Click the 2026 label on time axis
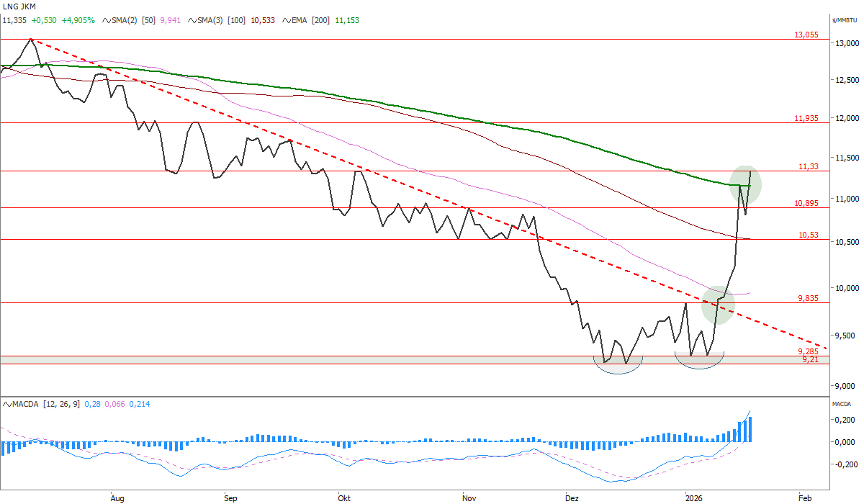Viewport: 864px width, 504px height. [693, 498]
